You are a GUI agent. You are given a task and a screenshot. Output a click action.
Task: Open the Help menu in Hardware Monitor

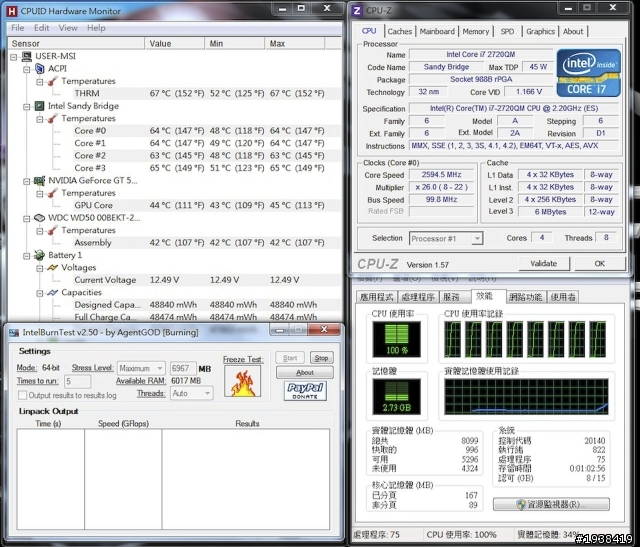[96, 28]
